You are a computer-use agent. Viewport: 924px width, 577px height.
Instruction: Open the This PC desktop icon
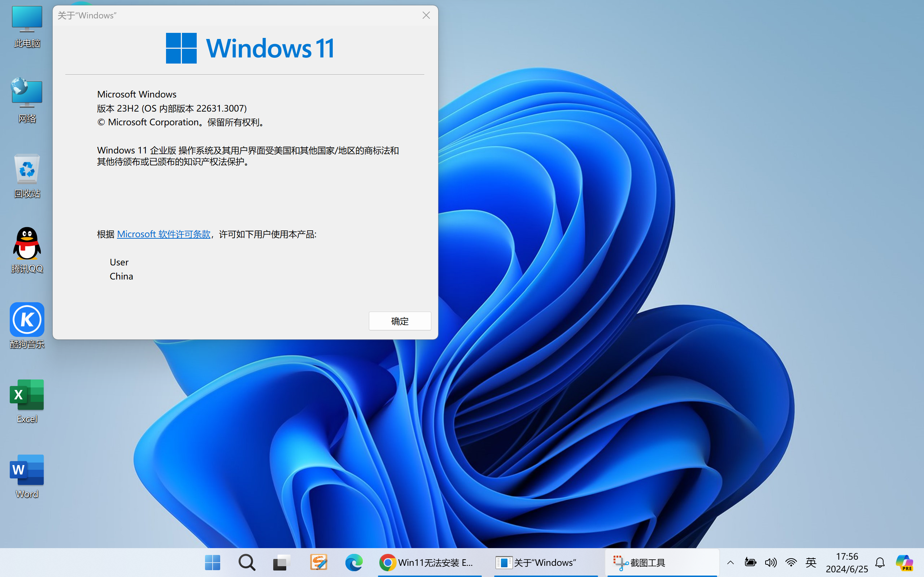pos(27,27)
